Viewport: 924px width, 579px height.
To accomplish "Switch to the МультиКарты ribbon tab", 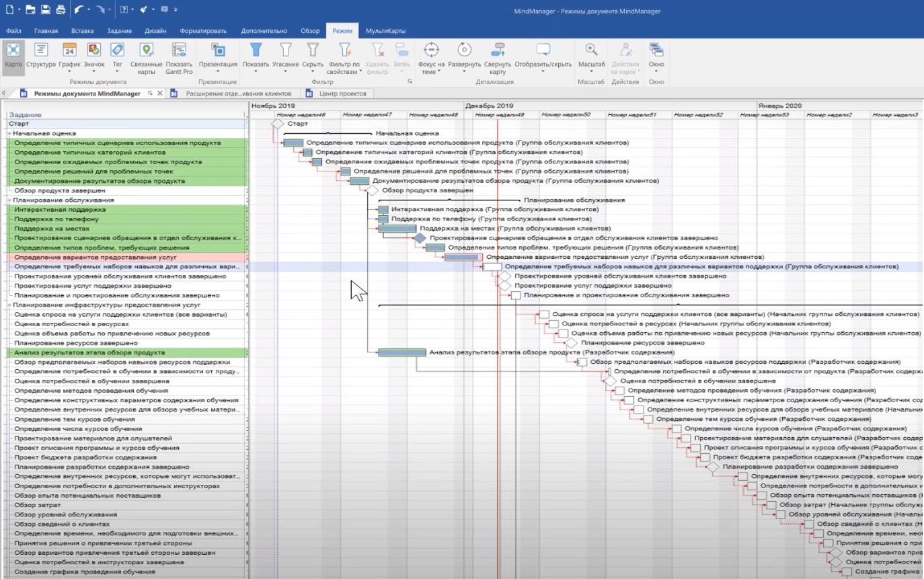I will click(385, 31).
